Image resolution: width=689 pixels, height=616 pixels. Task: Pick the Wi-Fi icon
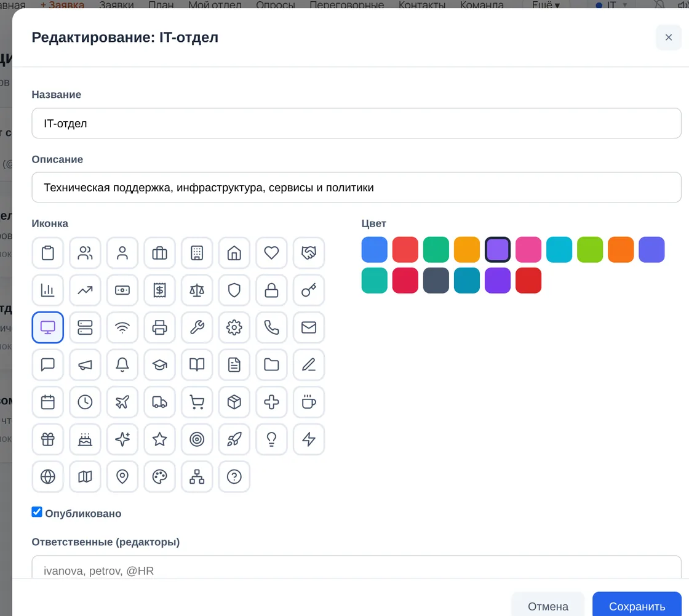point(122,327)
